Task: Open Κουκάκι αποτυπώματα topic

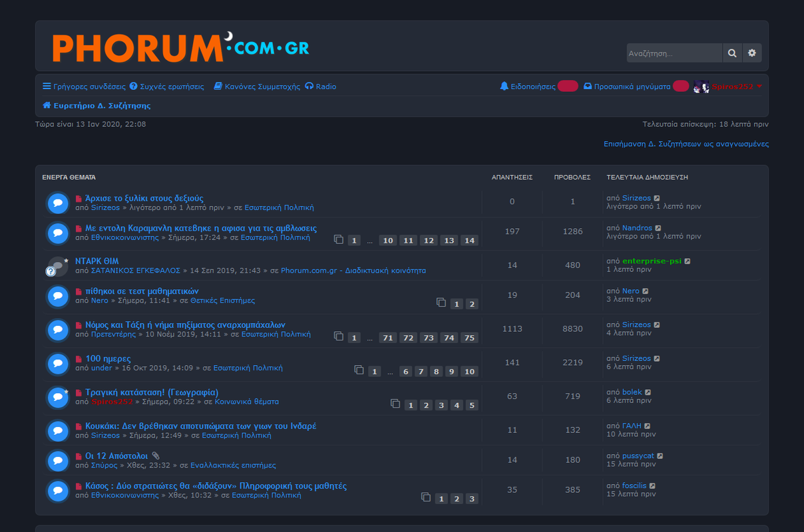Action: click(201, 426)
